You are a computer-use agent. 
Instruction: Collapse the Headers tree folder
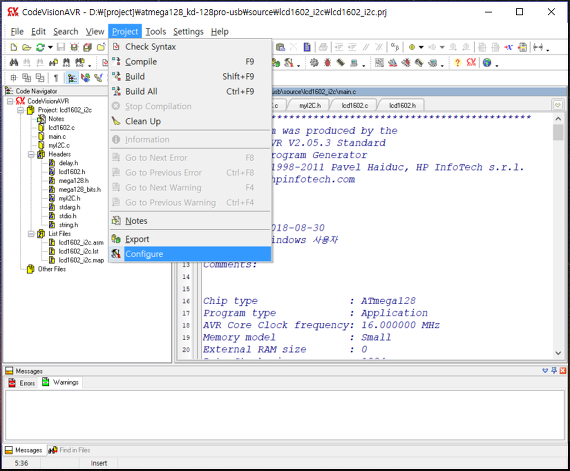tap(31, 154)
